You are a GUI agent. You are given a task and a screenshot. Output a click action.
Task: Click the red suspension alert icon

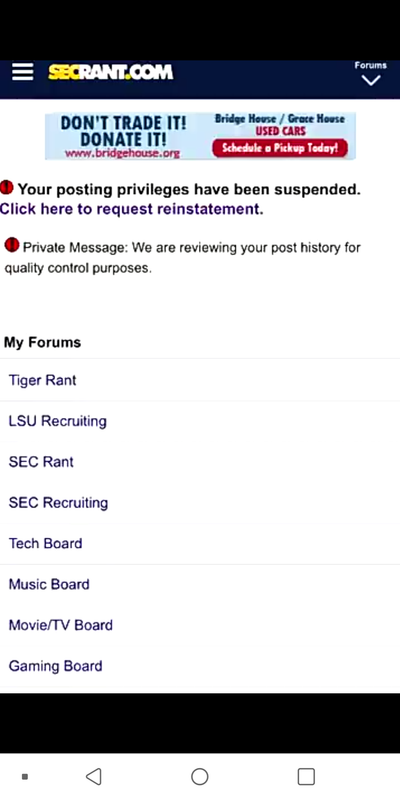[7, 187]
